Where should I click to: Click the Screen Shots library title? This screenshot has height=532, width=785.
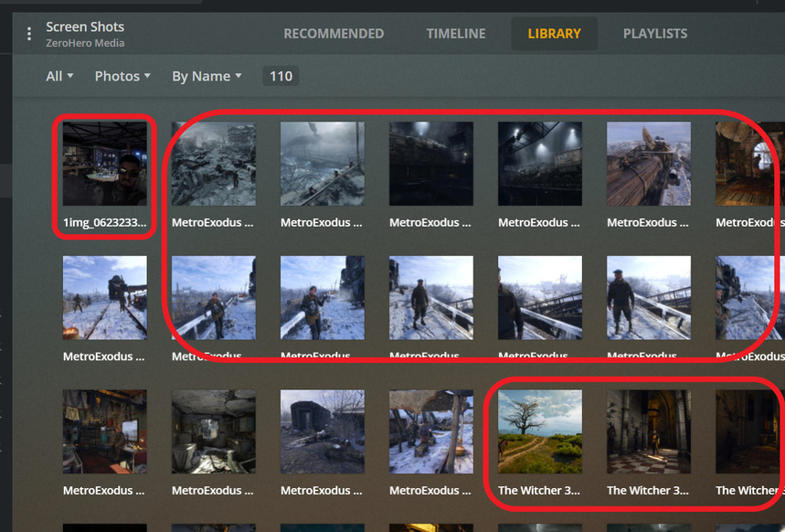[x=85, y=27]
